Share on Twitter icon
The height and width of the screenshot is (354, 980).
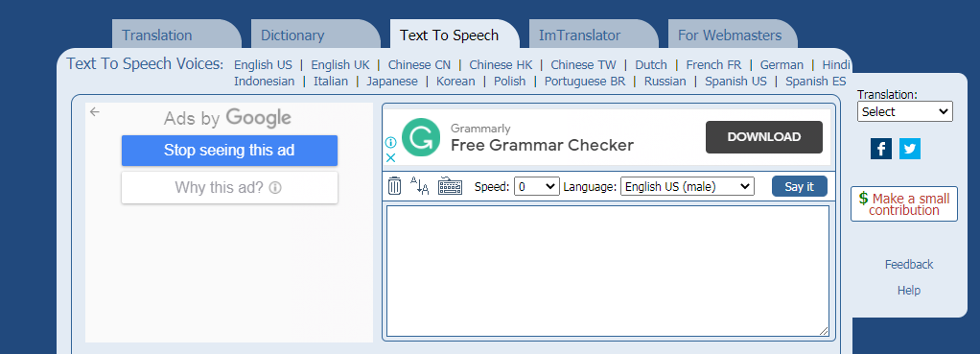910,149
